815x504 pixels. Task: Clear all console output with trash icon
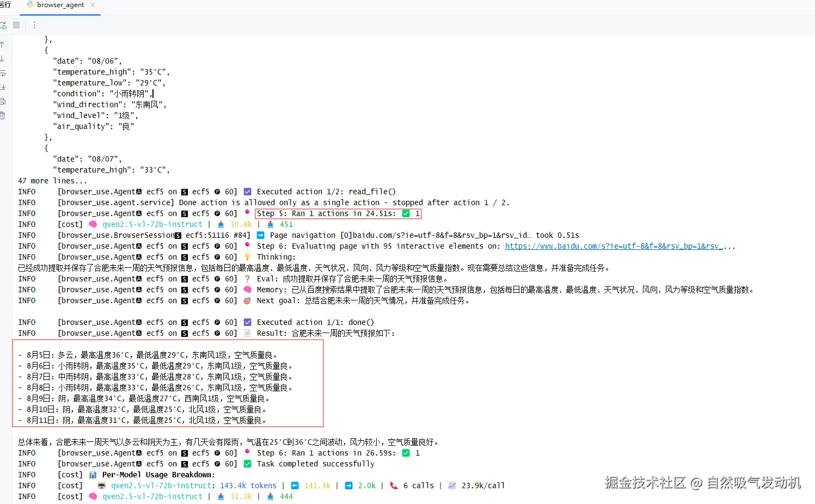(x=2, y=115)
